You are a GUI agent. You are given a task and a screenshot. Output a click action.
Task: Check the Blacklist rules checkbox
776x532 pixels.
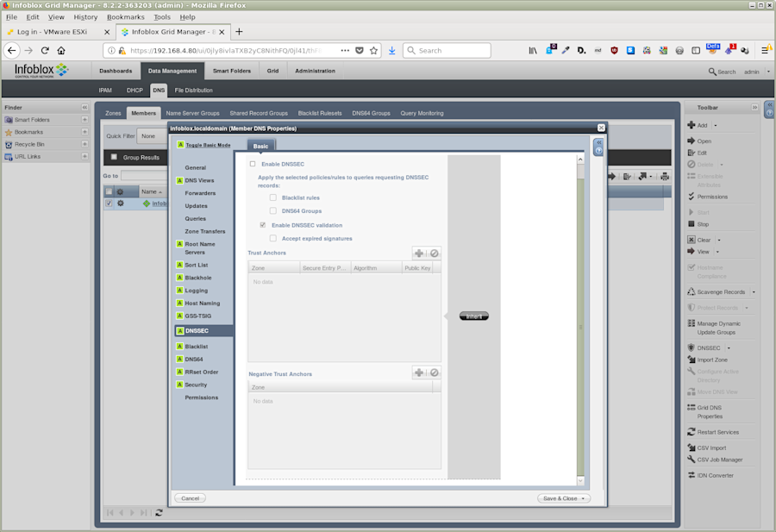click(x=273, y=197)
